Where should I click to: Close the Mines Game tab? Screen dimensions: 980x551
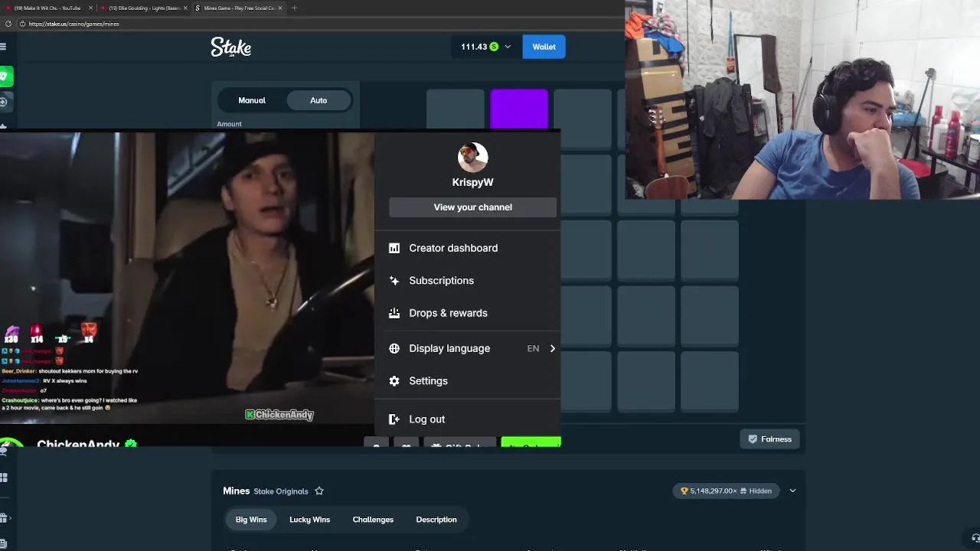pos(280,8)
